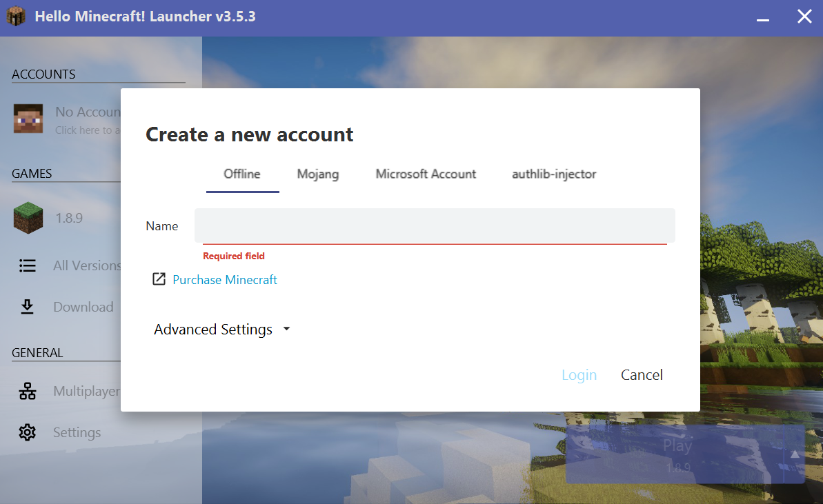Focus the Name input field

coord(435,225)
